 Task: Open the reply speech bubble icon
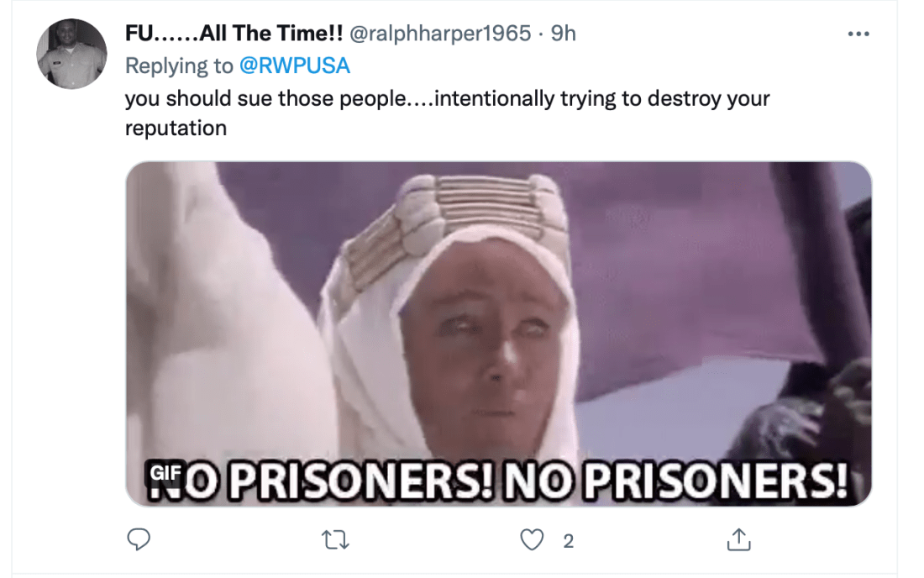coord(139,539)
